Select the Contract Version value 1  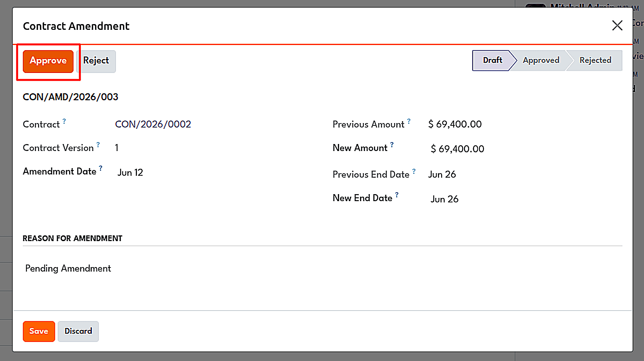pos(117,148)
